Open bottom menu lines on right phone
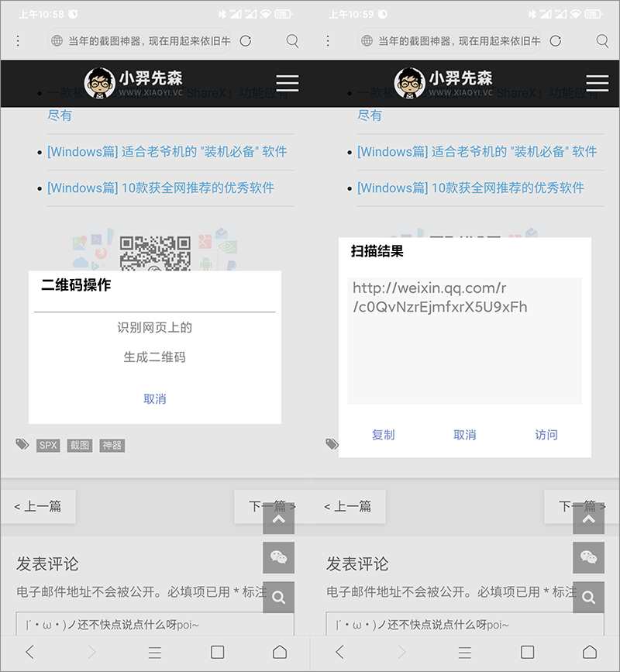 point(464,653)
